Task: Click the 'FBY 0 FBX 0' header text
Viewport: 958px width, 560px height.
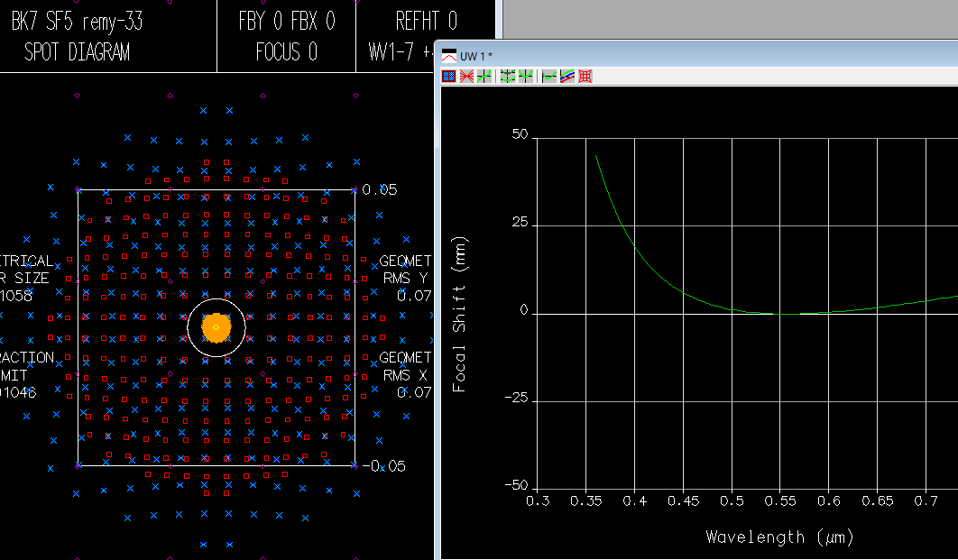Action: tap(287, 22)
